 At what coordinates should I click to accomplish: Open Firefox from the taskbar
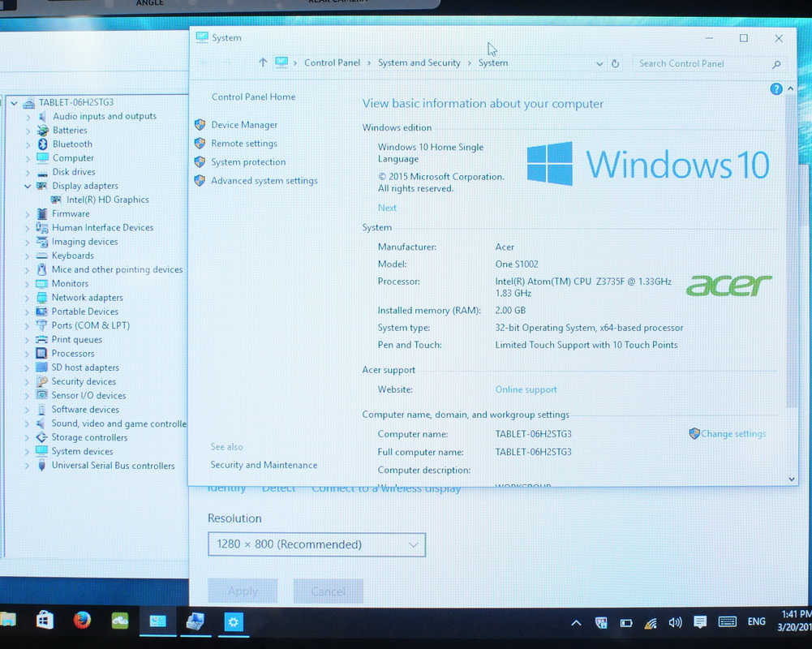tap(82, 620)
